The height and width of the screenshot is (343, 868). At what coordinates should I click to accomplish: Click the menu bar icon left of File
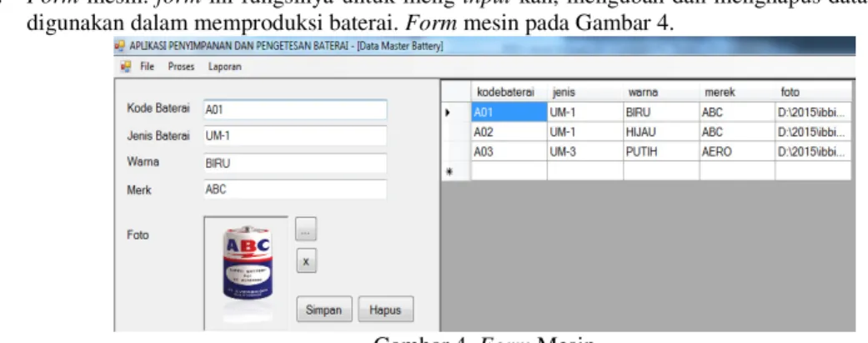126,67
